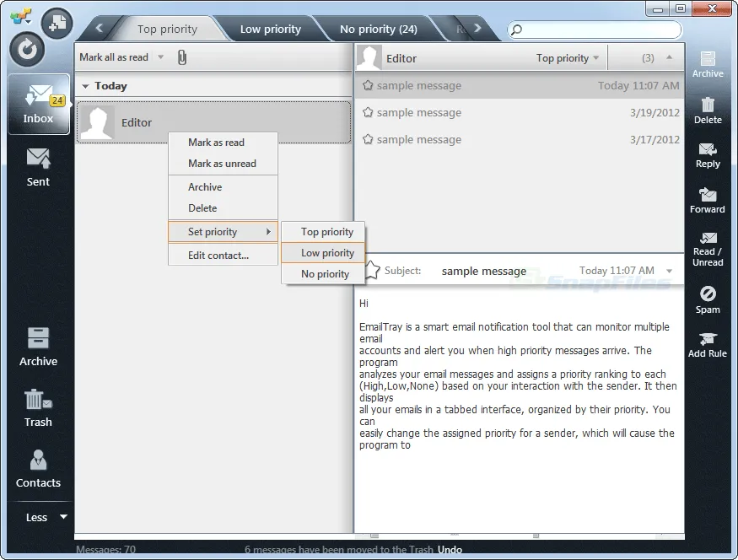Switch to the Top priority tab
The image size is (738, 560).
pos(167,30)
